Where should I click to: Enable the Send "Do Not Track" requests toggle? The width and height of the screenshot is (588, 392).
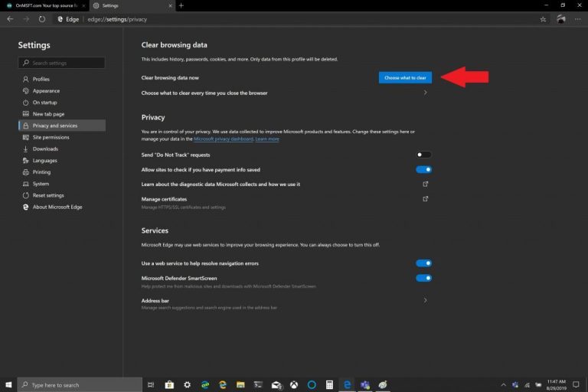click(x=423, y=155)
